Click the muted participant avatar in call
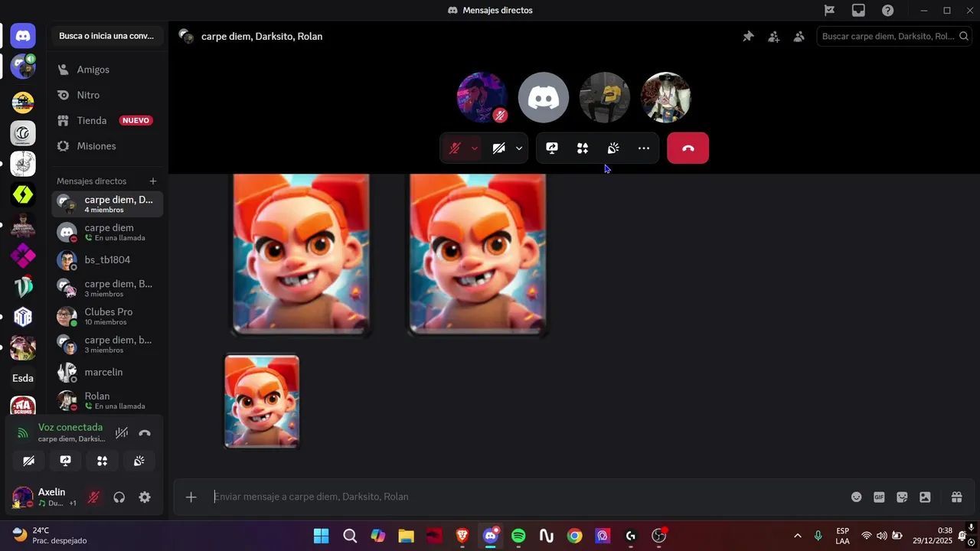980x551 pixels. pos(482,97)
